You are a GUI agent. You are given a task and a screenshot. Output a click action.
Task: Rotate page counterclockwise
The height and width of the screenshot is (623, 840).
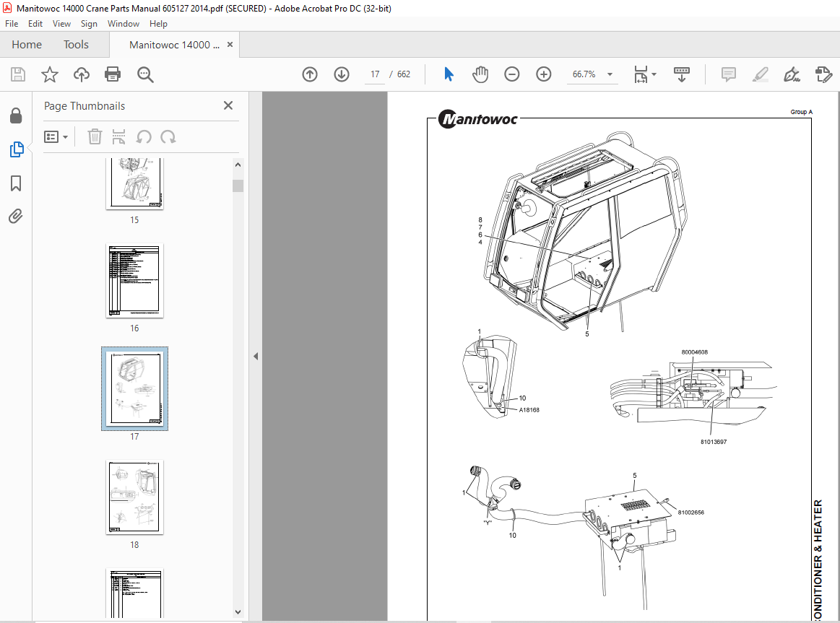[x=143, y=137]
